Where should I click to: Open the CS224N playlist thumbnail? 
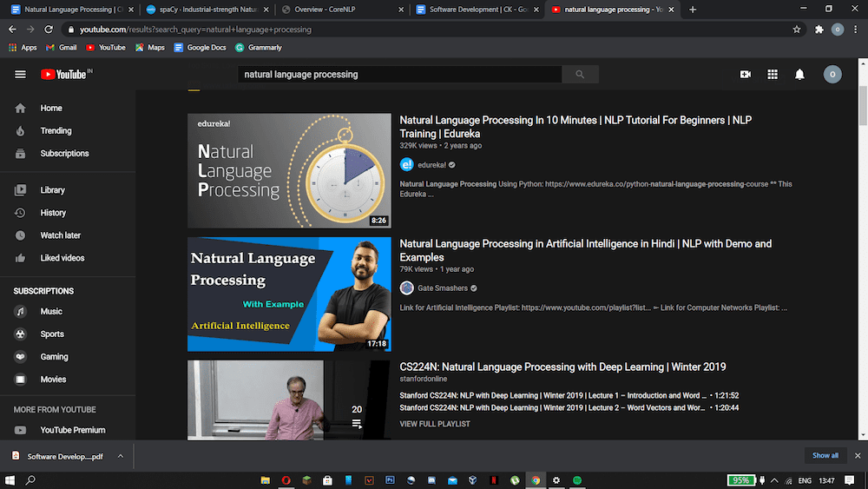(289, 400)
